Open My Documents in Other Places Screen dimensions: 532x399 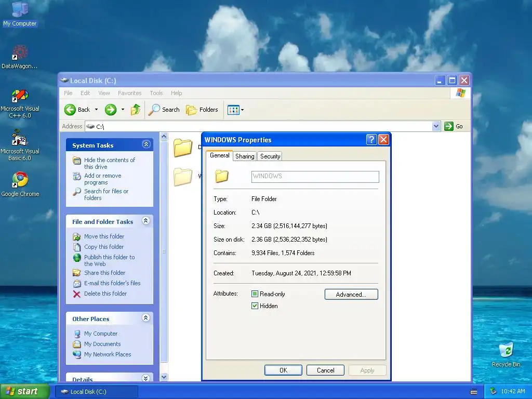(x=102, y=344)
